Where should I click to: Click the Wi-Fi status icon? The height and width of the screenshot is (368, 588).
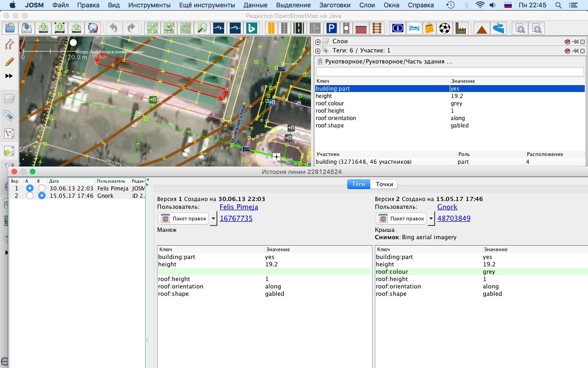tap(481, 5)
